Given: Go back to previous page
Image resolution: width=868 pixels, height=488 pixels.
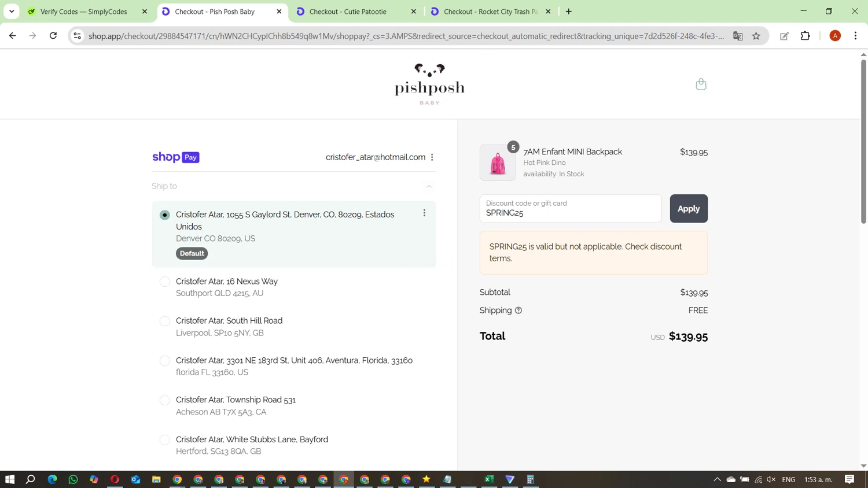Looking at the screenshot, I should point(12,36).
